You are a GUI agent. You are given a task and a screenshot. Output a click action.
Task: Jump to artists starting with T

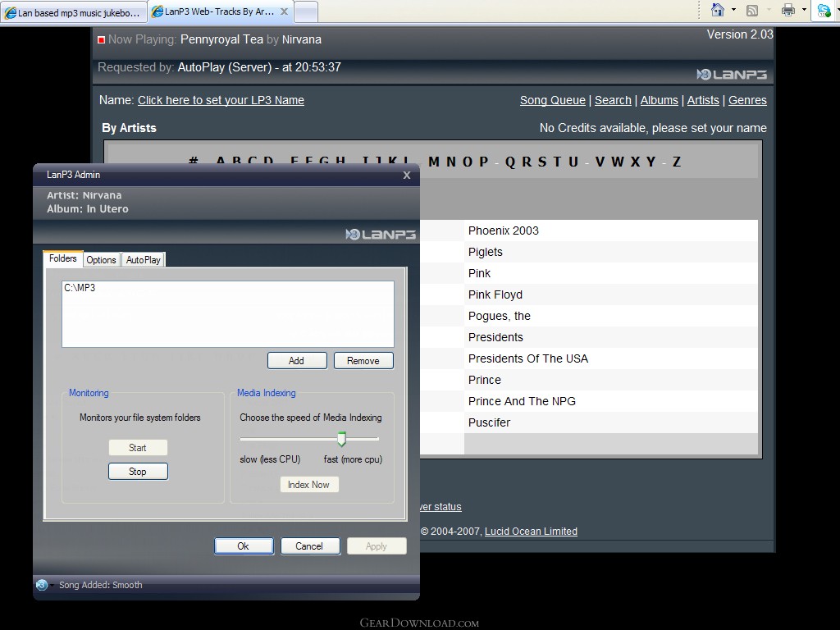pyautogui.click(x=557, y=162)
